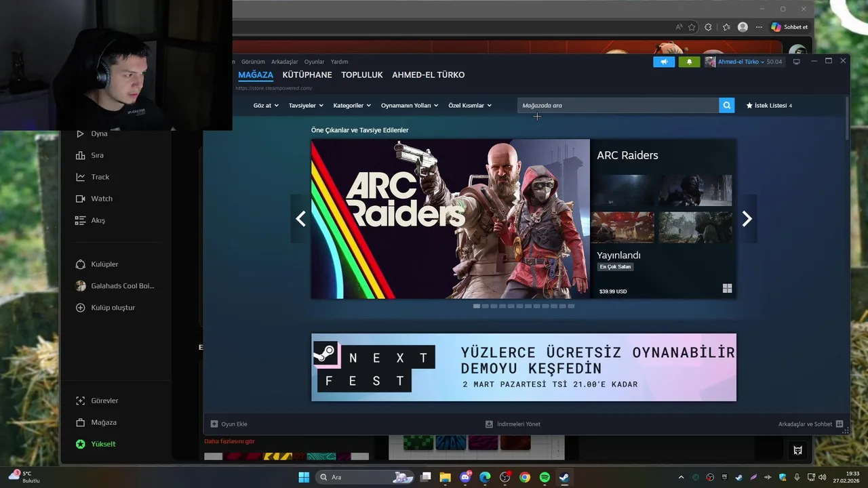Open Arkadaşlar ve Sohbet friends chat

click(x=810, y=424)
